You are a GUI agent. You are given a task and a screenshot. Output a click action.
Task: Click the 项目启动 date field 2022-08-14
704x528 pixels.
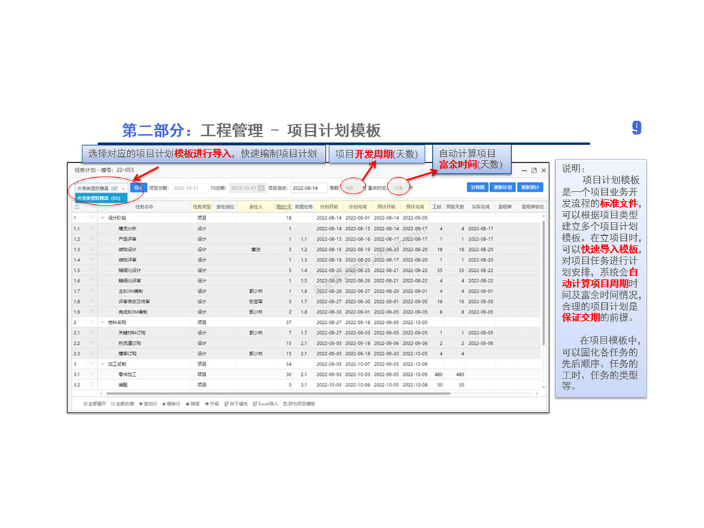click(308, 188)
